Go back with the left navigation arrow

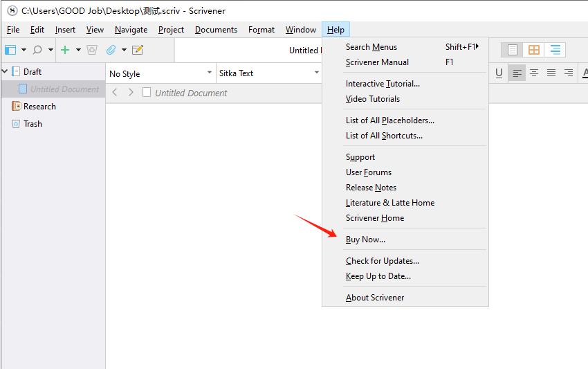(115, 92)
